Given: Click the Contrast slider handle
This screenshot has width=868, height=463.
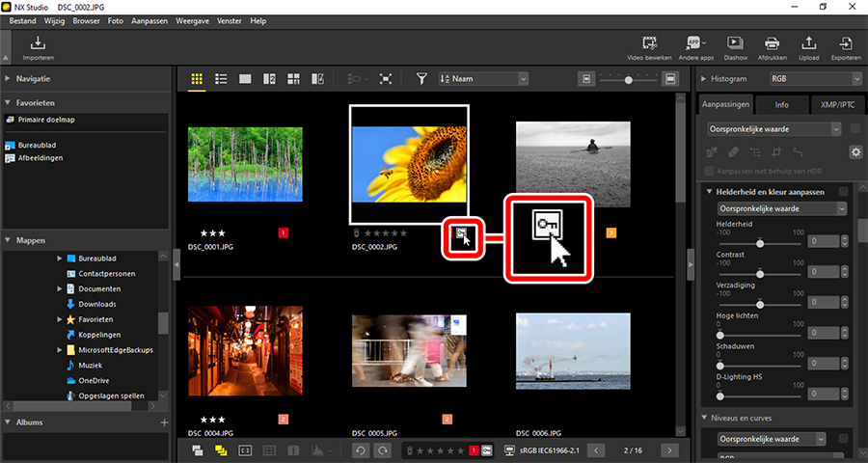Looking at the screenshot, I should [x=760, y=274].
